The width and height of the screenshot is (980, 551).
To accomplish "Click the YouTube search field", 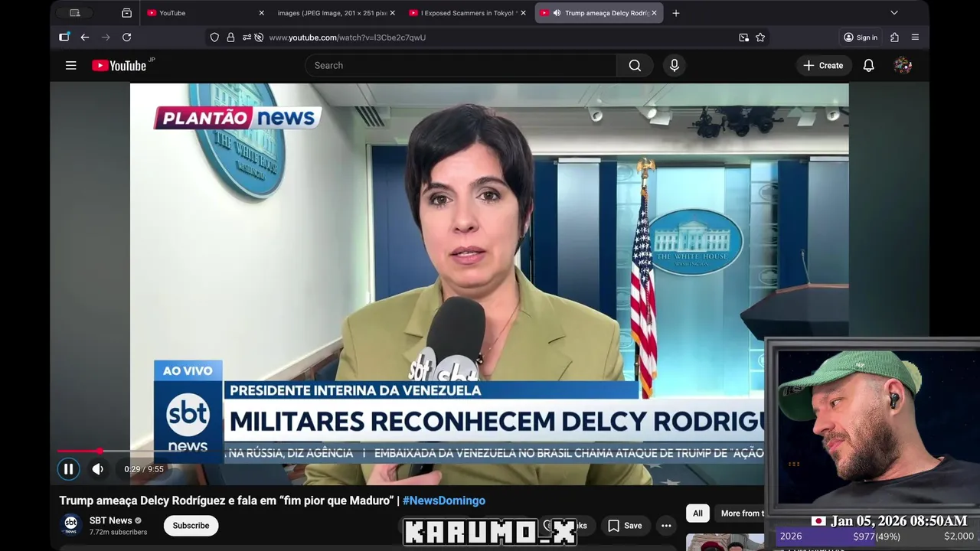I will 461,66.
